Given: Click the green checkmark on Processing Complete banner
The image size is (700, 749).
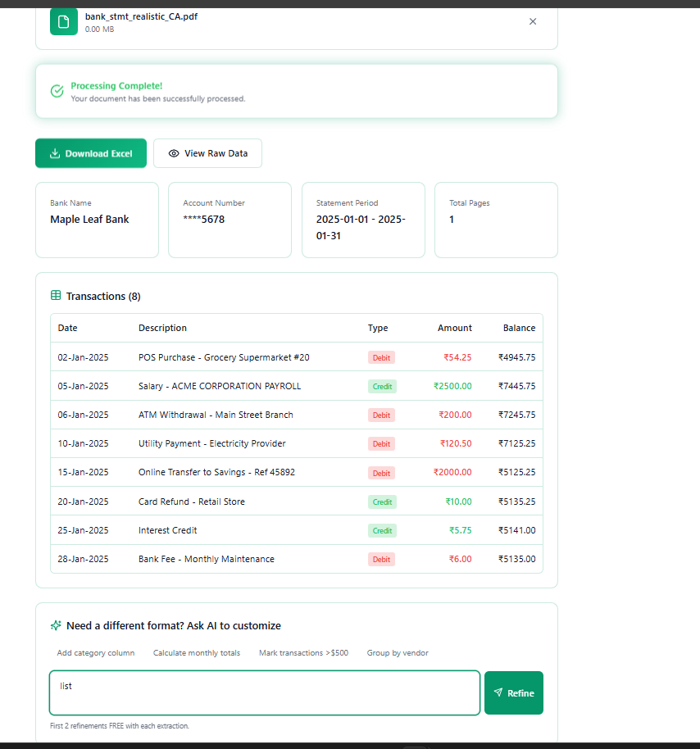Looking at the screenshot, I should pos(56,90).
